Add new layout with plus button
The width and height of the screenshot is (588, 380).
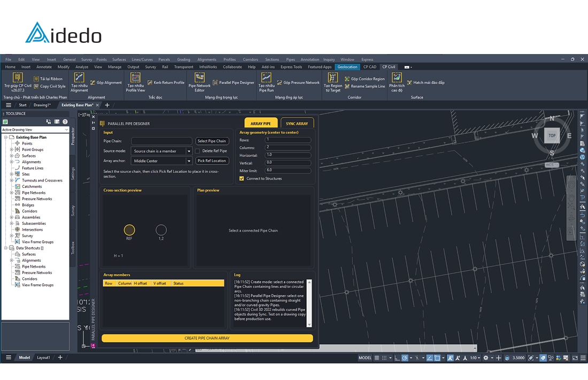point(60,358)
